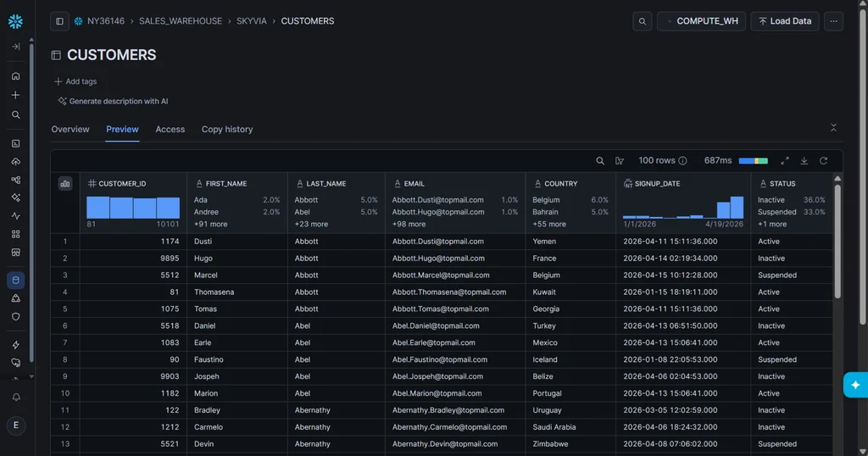Toggle the column statistics chart button
Image resolution: width=868 pixels, height=456 pixels.
click(65, 184)
